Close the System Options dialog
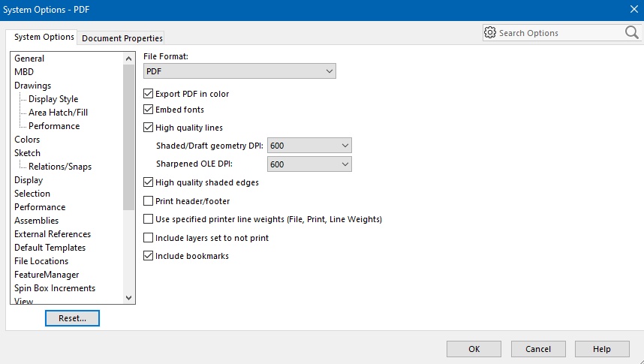The height and width of the screenshot is (364, 644). click(633, 9)
